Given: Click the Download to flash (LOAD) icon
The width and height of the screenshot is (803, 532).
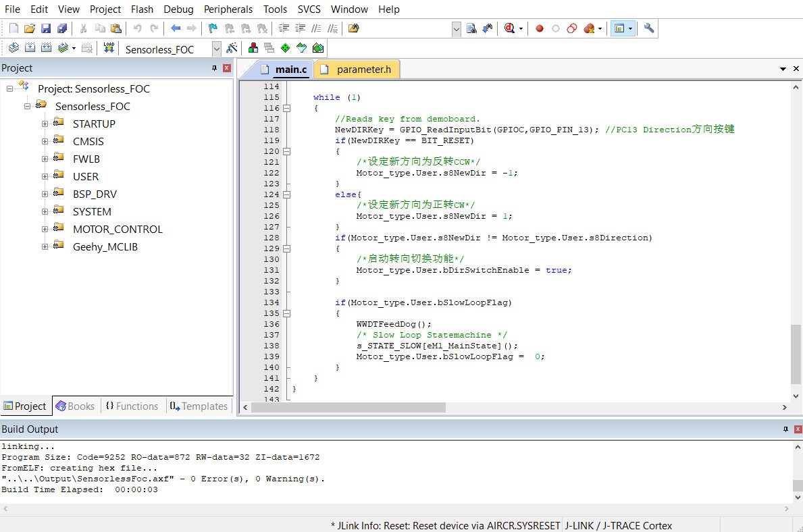Looking at the screenshot, I should pos(109,48).
